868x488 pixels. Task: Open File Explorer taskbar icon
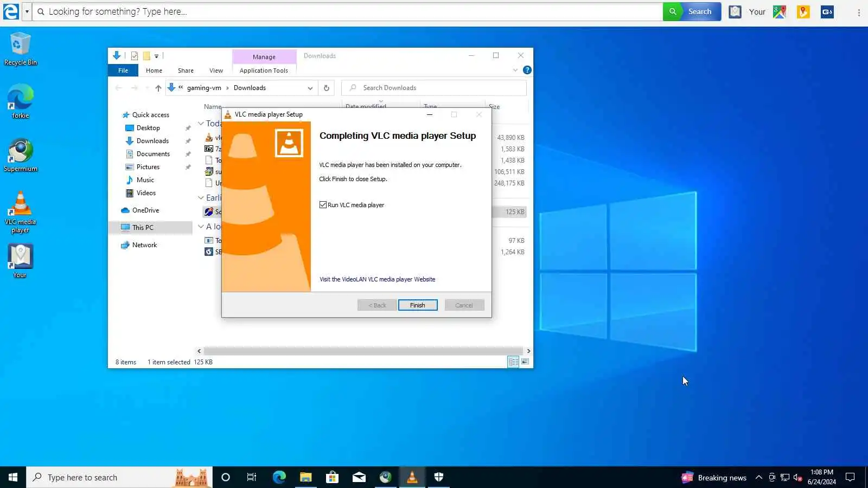click(306, 477)
